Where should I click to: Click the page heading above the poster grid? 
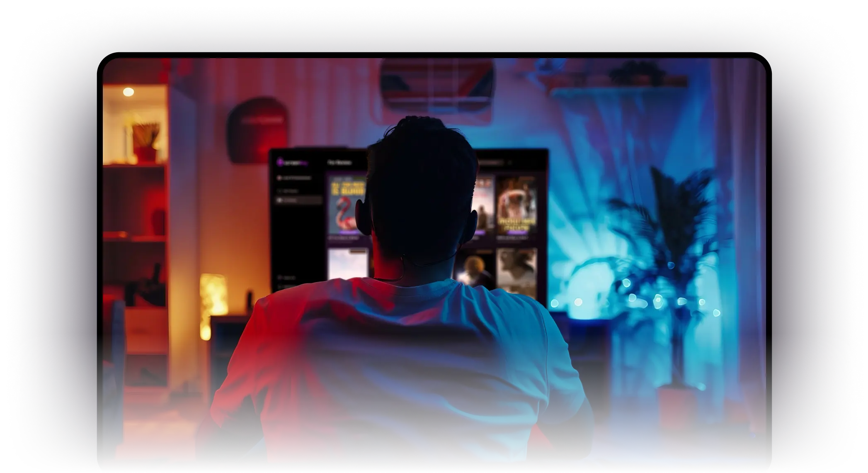click(x=339, y=163)
